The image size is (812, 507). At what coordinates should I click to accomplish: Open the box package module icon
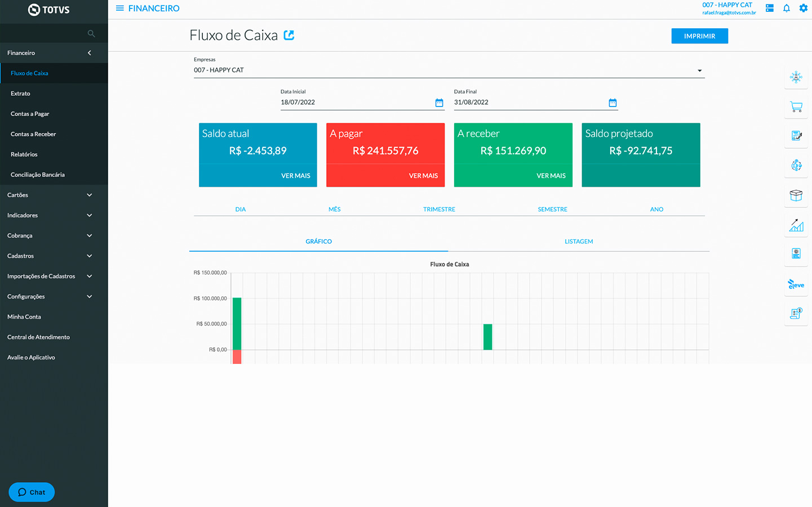point(796,195)
